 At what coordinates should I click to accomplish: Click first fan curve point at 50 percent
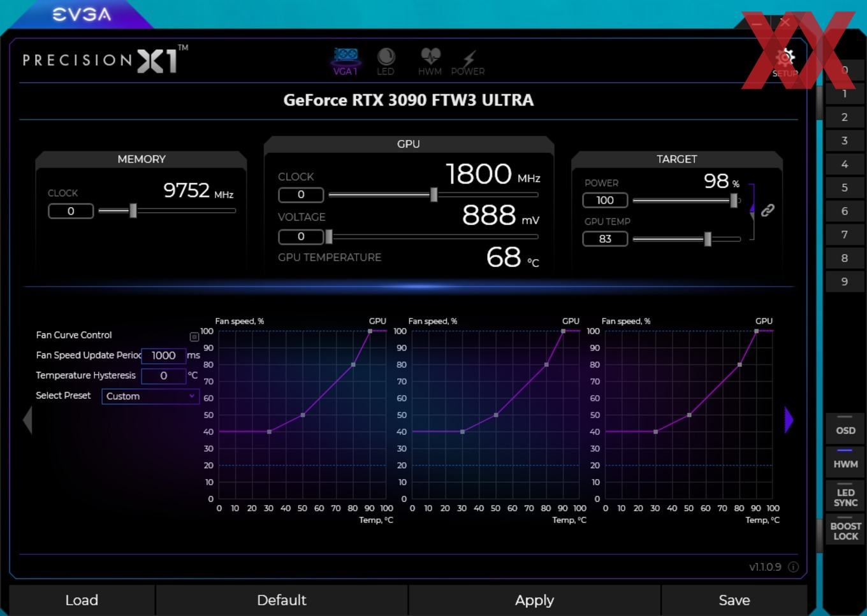(303, 415)
